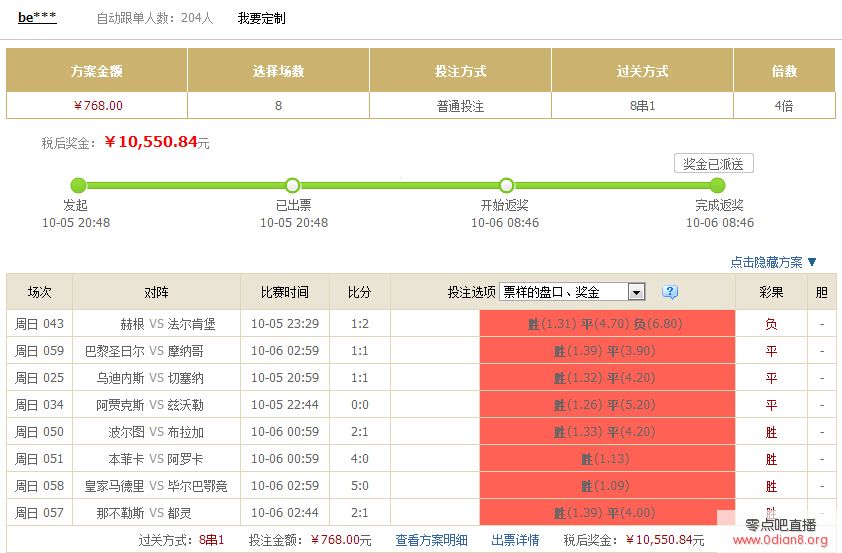This screenshot has height=553, width=842.
Task: Select the 赫根 VS 法尔肯堡 match row
Action: pyautogui.click(x=156, y=324)
